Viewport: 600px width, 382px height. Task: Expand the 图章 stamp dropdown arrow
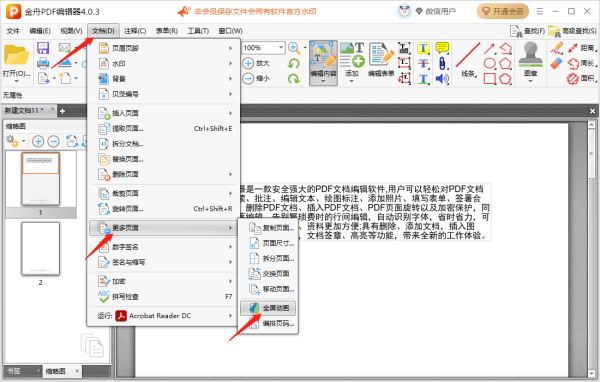click(x=530, y=81)
